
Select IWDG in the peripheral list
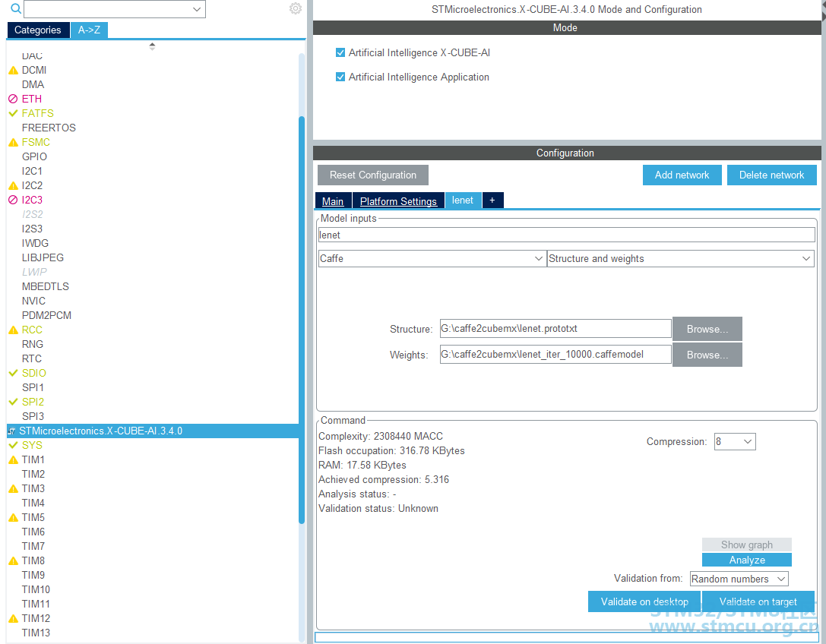[35, 243]
